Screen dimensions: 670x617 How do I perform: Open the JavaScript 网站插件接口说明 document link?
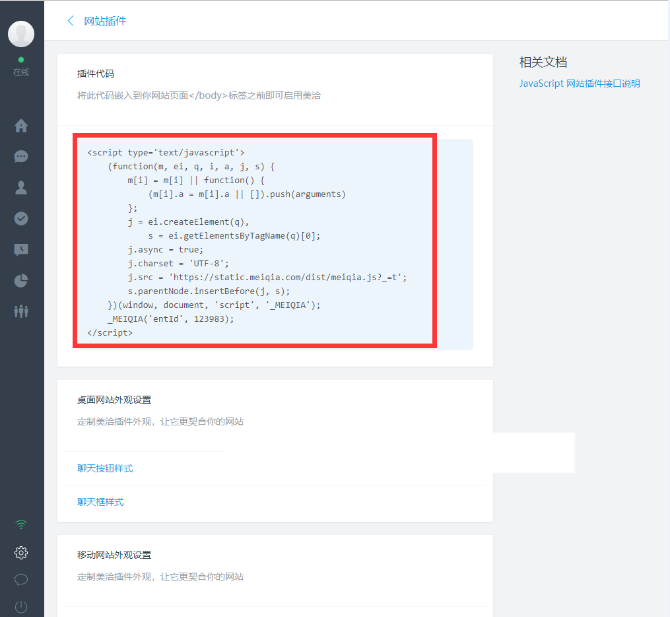(579, 83)
